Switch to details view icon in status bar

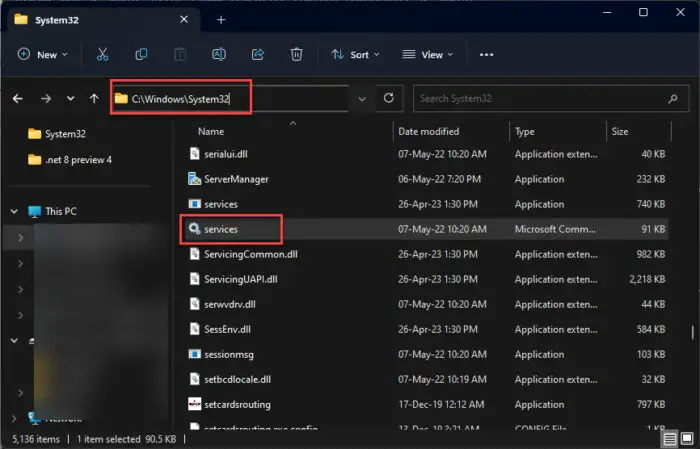click(x=670, y=438)
